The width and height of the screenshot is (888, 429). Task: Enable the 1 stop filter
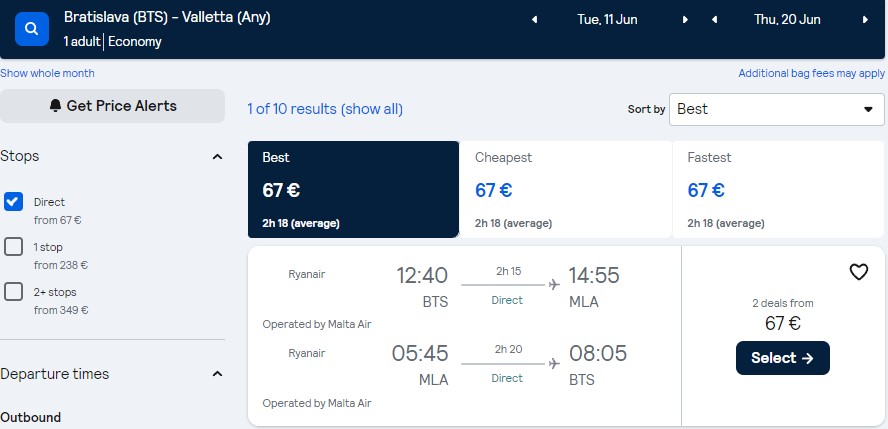(14, 247)
